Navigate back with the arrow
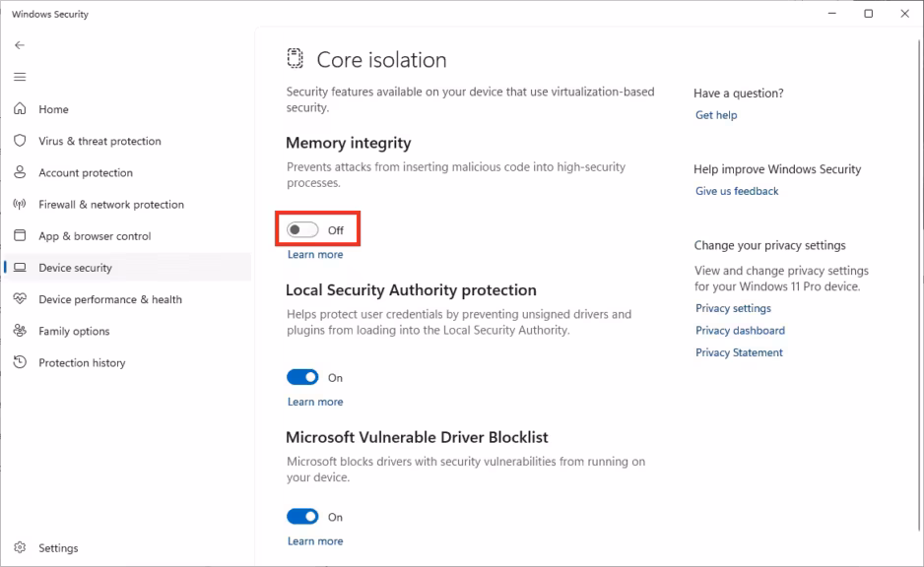 20,44
